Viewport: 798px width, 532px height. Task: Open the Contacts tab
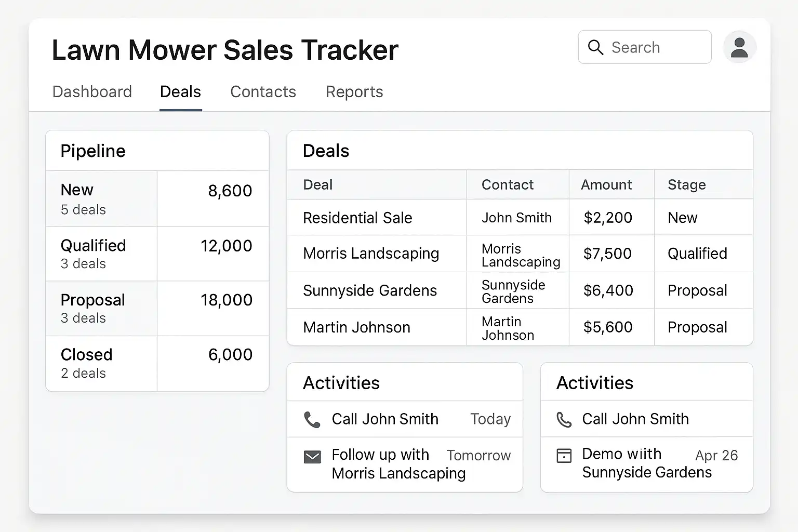[x=263, y=92]
